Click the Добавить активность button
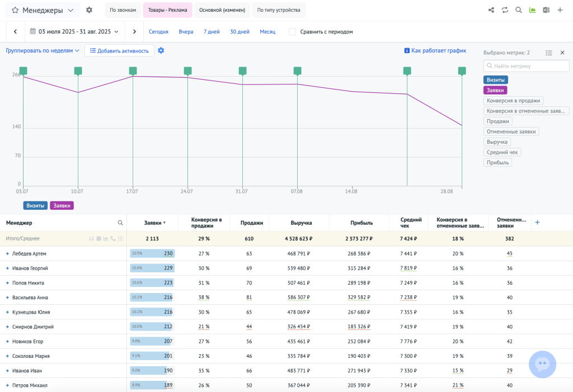573x392 pixels. [x=119, y=51]
